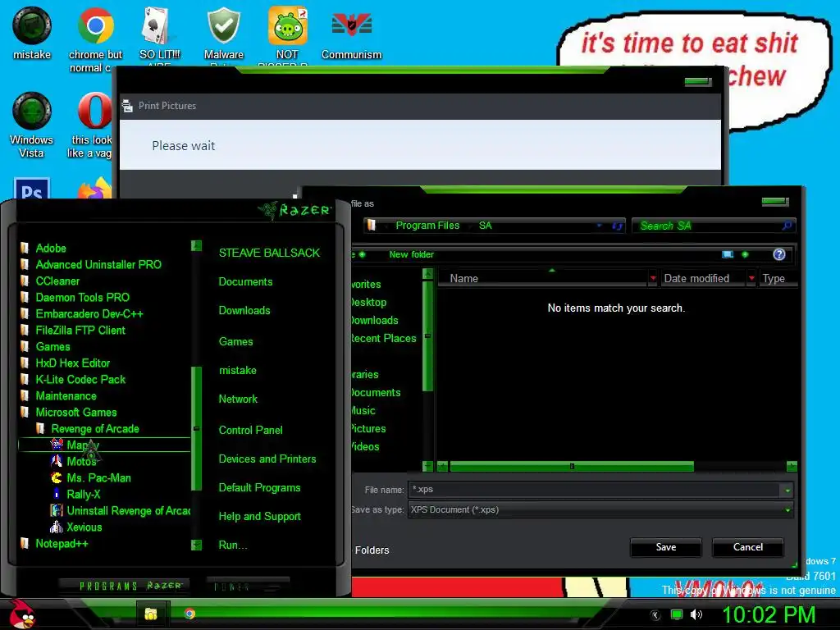
Task: Open the Windows Vista desktop icon
Action: (32, 125)
